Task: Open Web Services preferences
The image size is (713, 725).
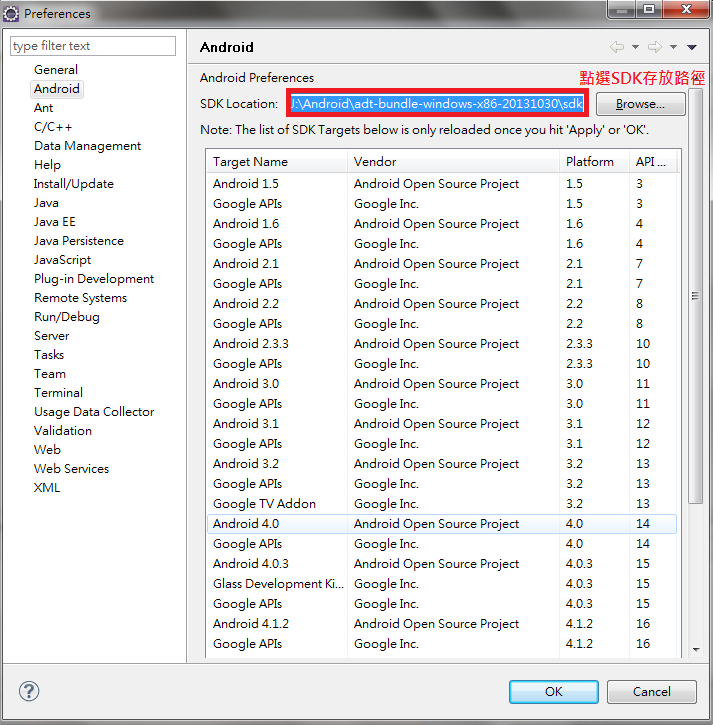Action: (71, 468)
